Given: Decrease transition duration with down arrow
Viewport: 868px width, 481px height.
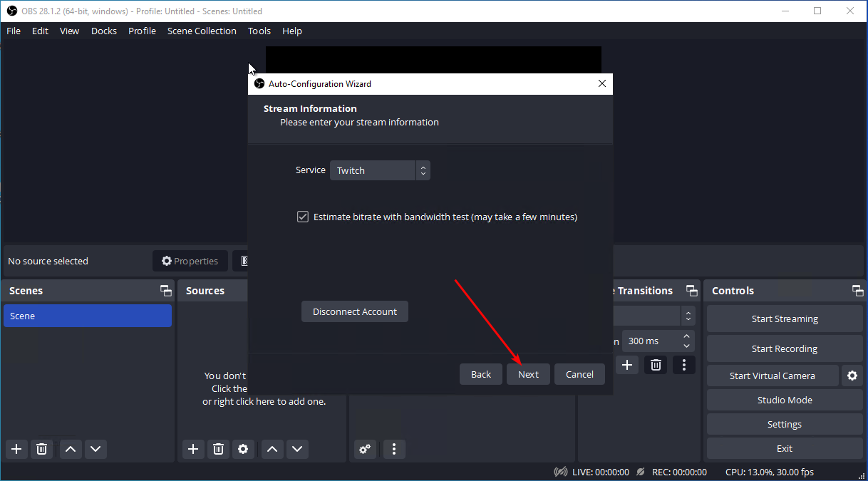Looking at the screenshot, I should pos(687,346).
